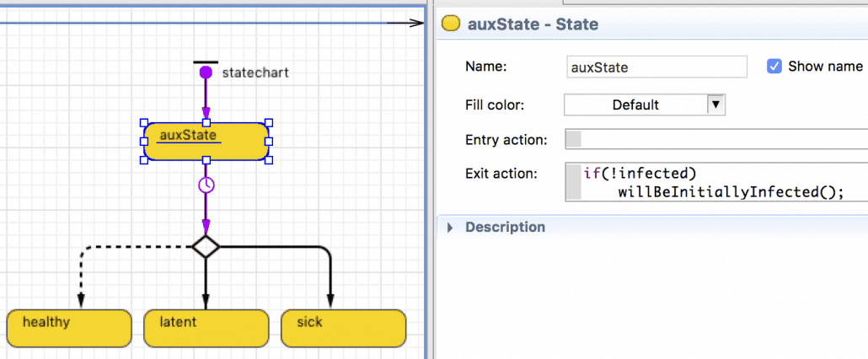Click the bottom-right resize handle of auxState
The image size is (868, 359).
269,160
